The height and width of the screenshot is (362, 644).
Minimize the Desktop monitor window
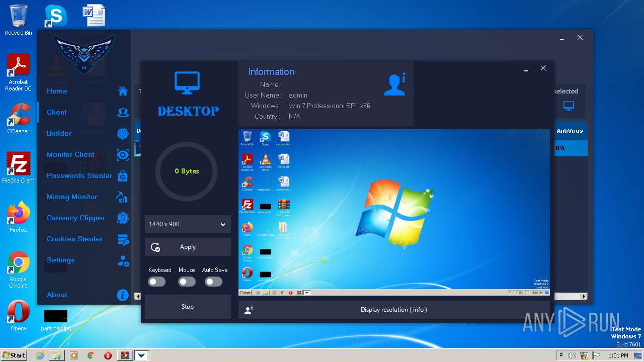click(526, 69)
